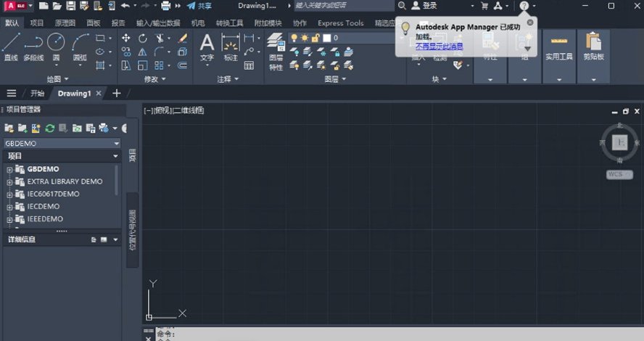Image resolution: width=644 pixels, height=341 pixels.
Task: Select the Array tool
Action: point(159,65)
